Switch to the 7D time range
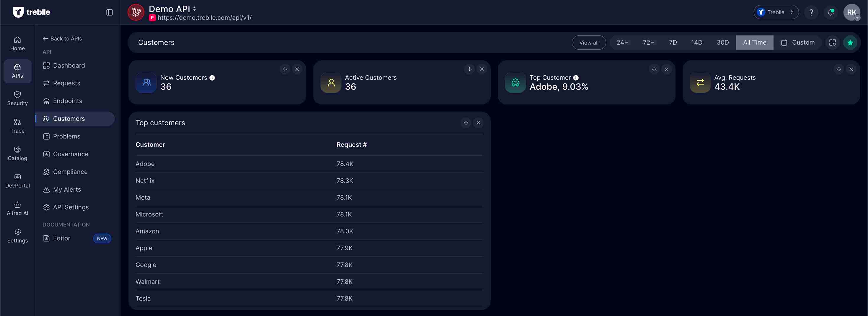 click(673, 43)
